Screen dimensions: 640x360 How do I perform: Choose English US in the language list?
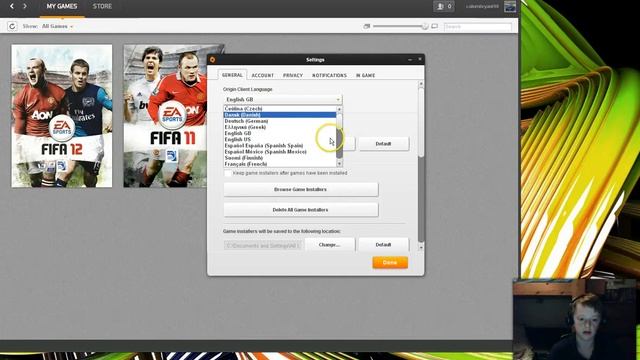click(x=280, y=139)
